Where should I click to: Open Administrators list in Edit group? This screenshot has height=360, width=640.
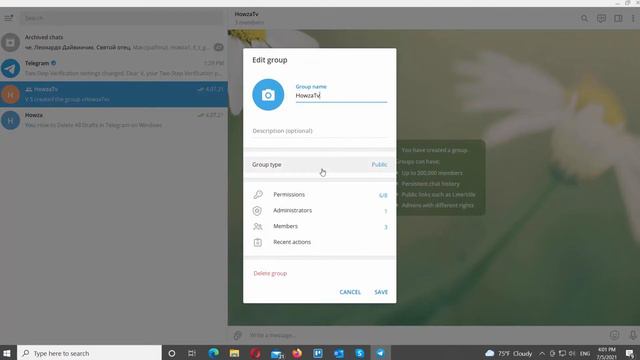click(x=320, y=211)
